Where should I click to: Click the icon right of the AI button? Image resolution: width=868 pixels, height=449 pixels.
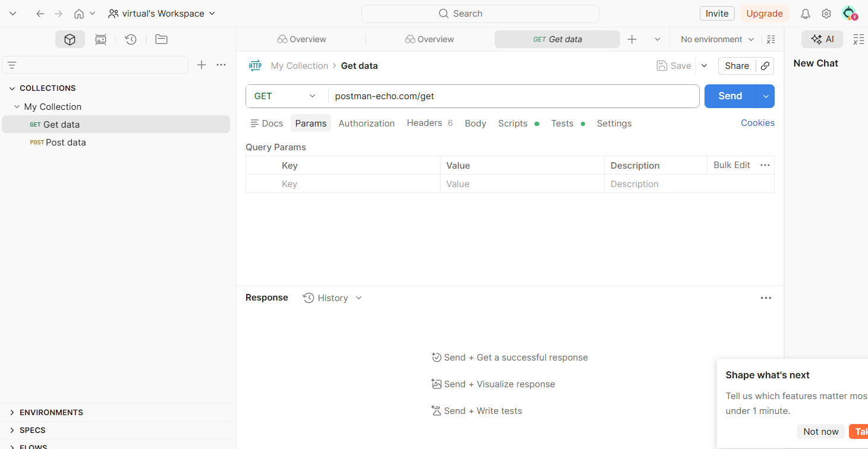tap(858, 39)
